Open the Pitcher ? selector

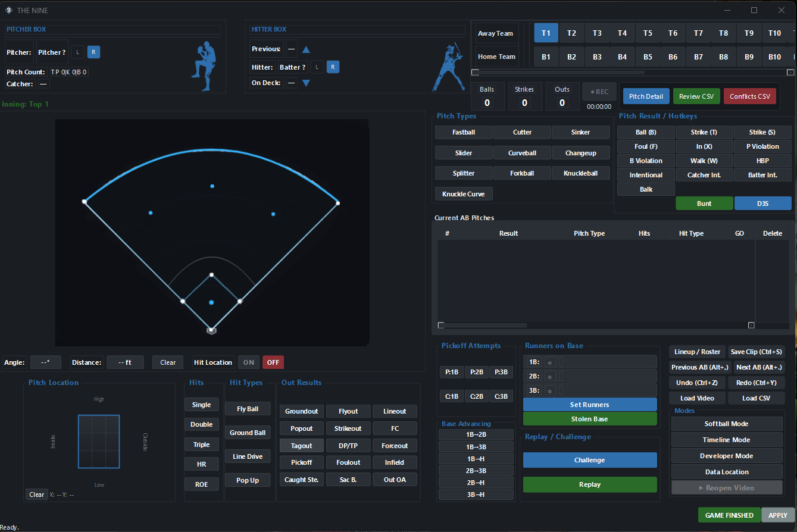coord(52,52)
